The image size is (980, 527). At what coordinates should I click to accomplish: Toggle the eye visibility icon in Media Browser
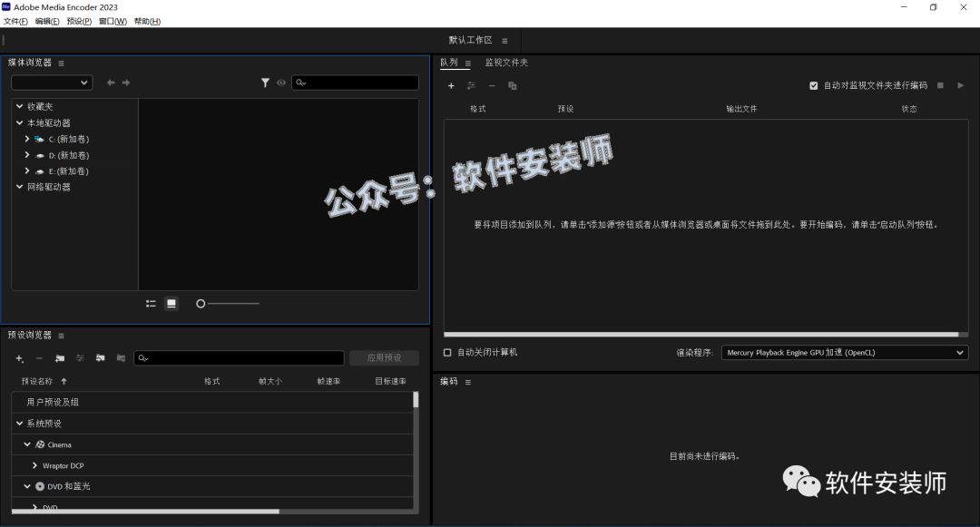pyautogui.click(x=281, y=83)
